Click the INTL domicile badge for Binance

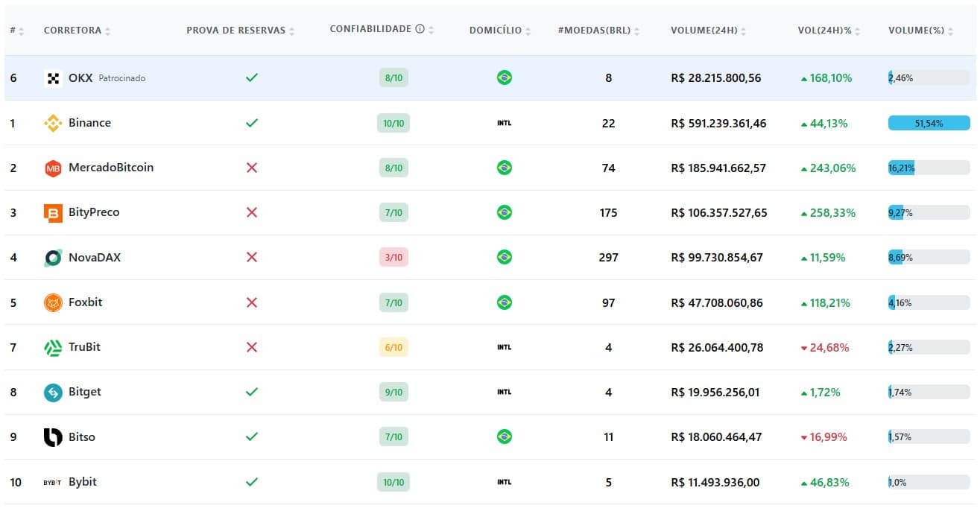[505, 123]
